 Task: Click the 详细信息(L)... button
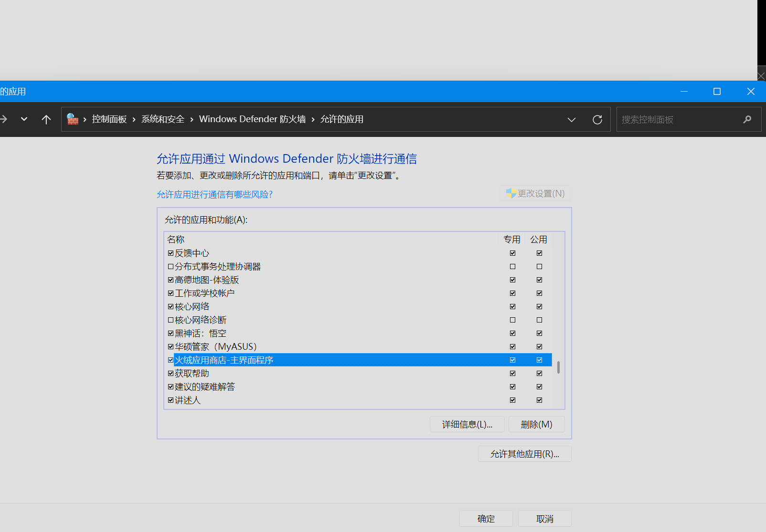tap(467, 424)
